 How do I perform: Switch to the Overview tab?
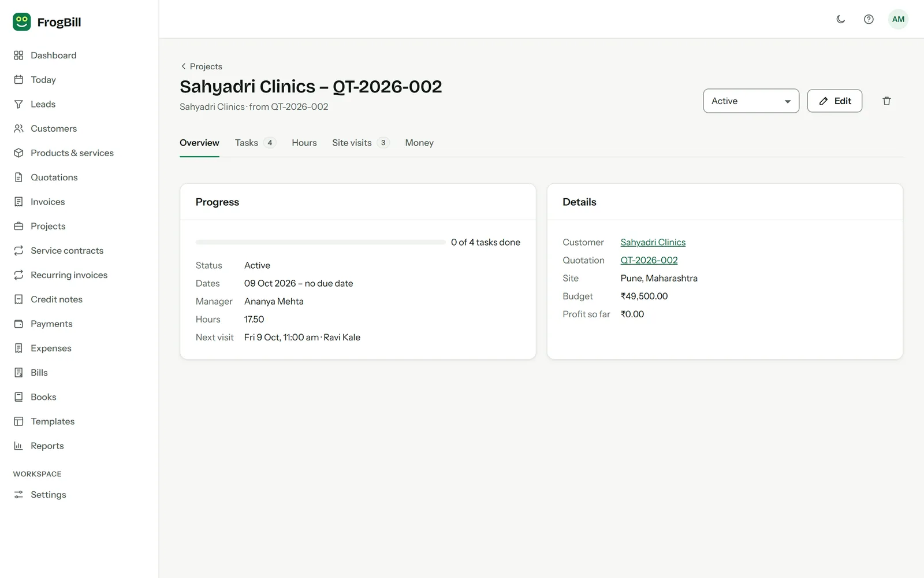[199, 143]
